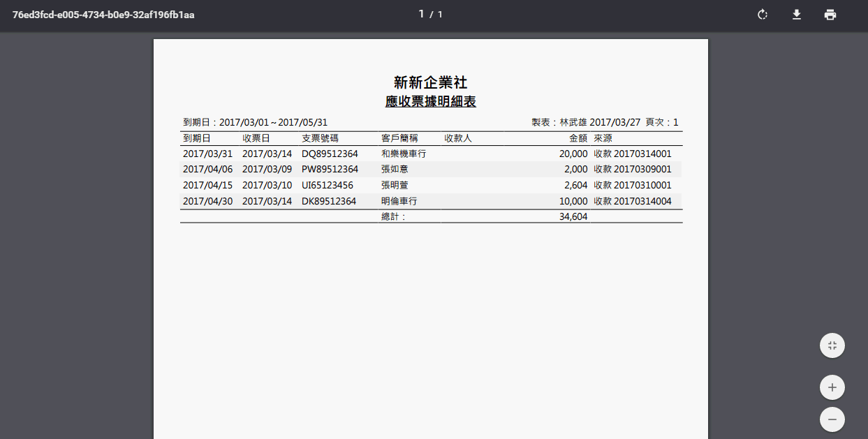Click the 支票號碼 column header

321,138
